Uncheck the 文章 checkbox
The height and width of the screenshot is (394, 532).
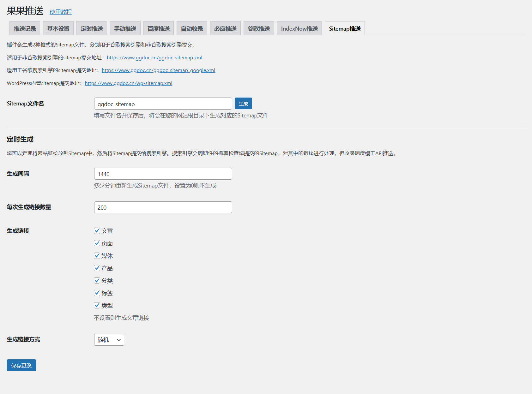(x=97, y=231)
